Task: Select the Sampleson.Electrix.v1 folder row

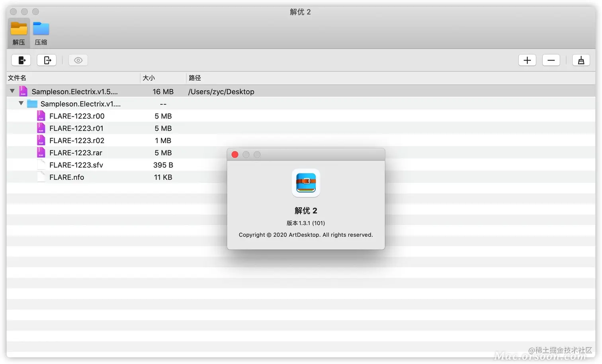Action: 301,104
